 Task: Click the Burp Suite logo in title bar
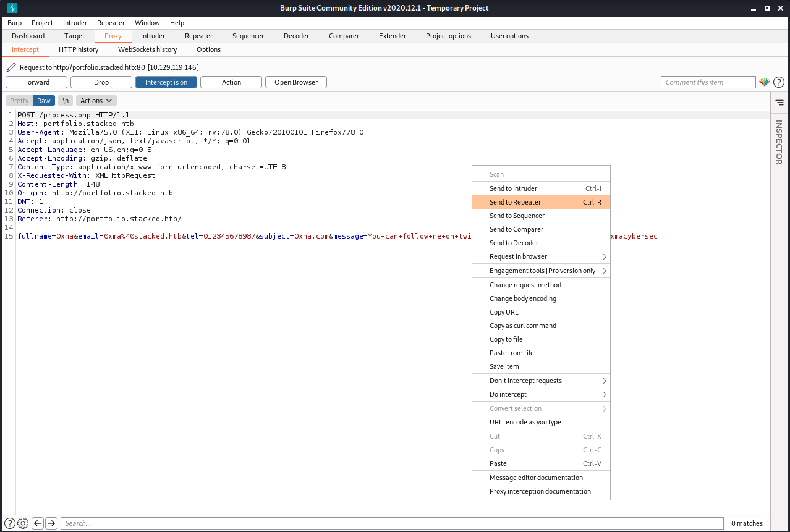point(12,8)
